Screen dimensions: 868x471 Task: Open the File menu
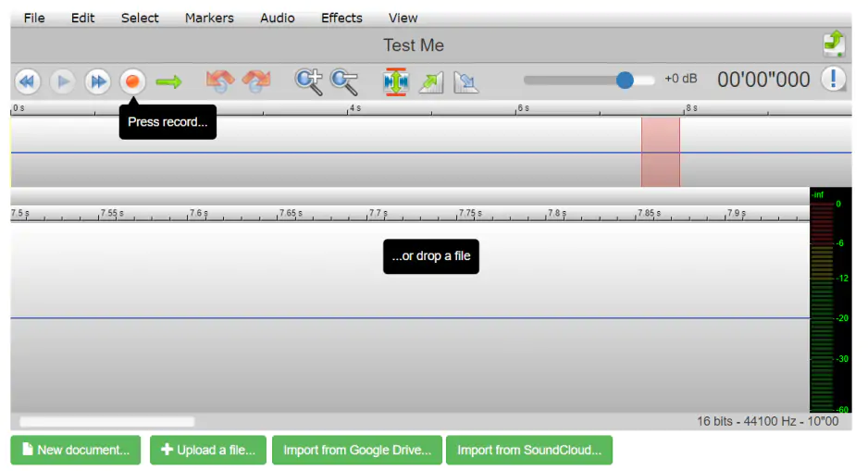tap(34, 18)
